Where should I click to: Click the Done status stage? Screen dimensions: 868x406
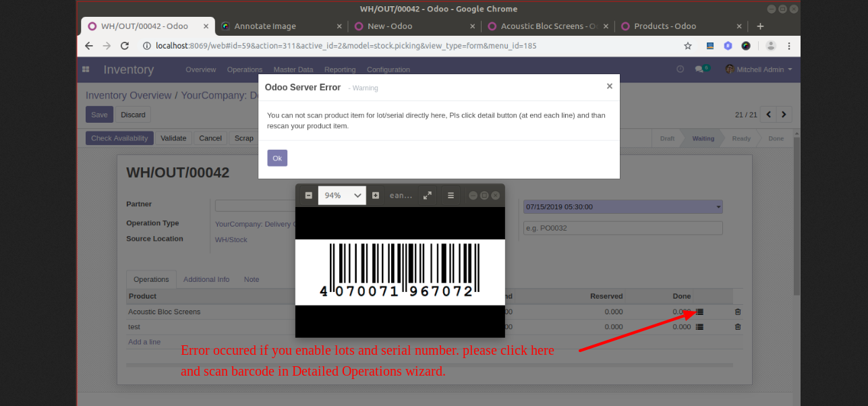point(776,138)
